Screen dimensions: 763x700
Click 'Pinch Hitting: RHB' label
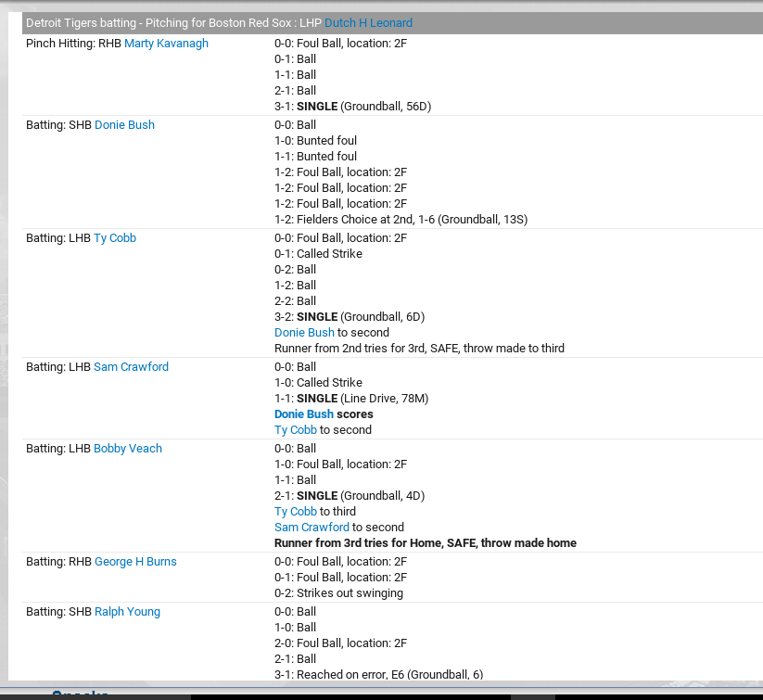click(x=73, y=44)
